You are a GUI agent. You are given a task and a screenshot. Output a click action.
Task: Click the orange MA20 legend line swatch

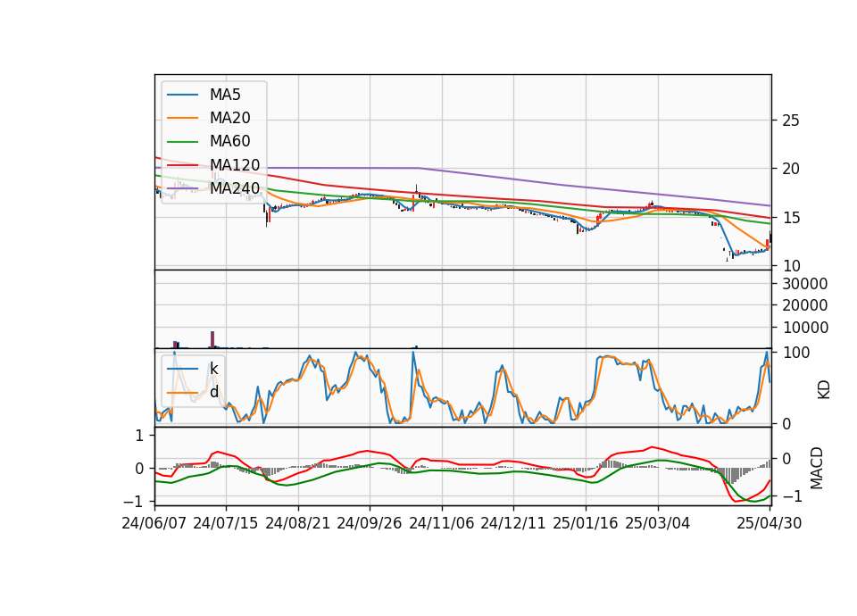tap(182, 119)
